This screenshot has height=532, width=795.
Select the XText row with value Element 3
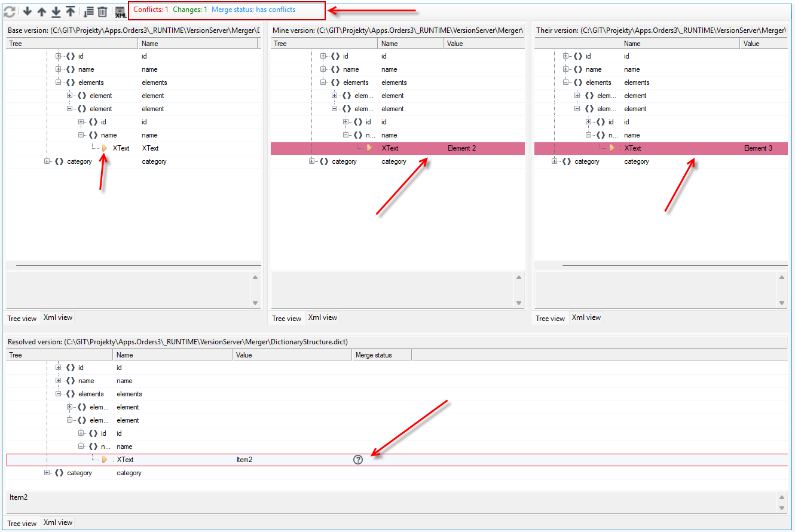click(x=661, y=148)
